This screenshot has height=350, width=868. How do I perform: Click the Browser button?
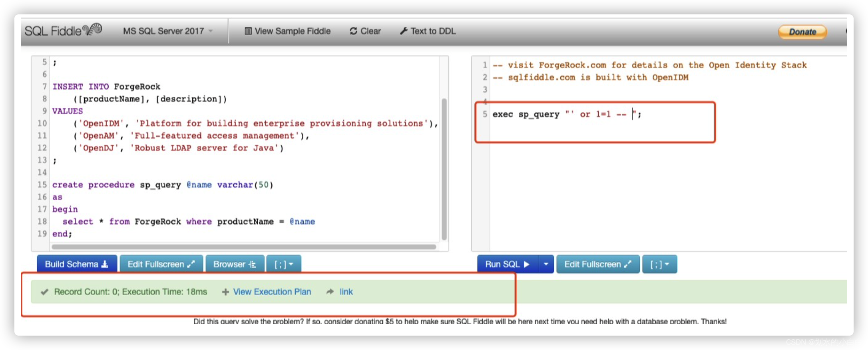pyautogui.click(x=235, y=264)
